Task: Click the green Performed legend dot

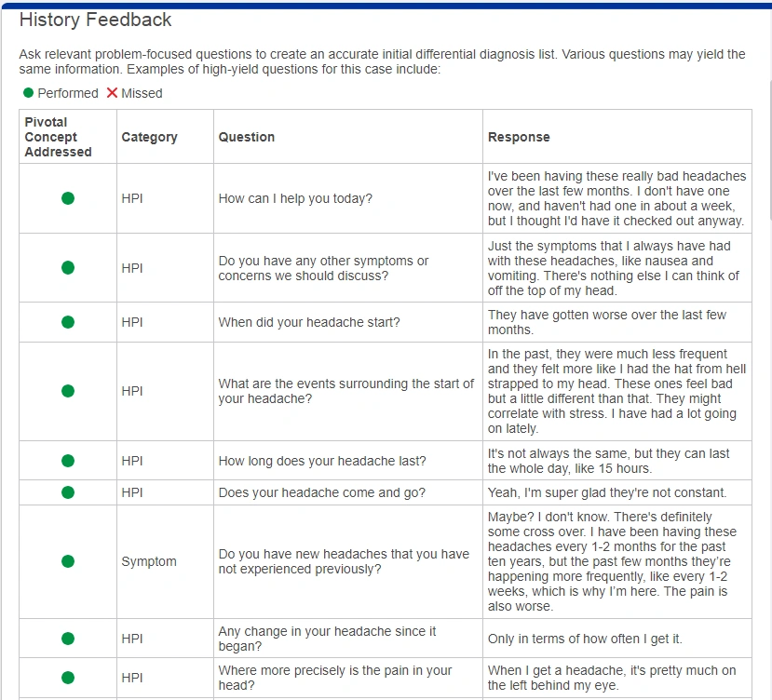Action: coord(29,92)
